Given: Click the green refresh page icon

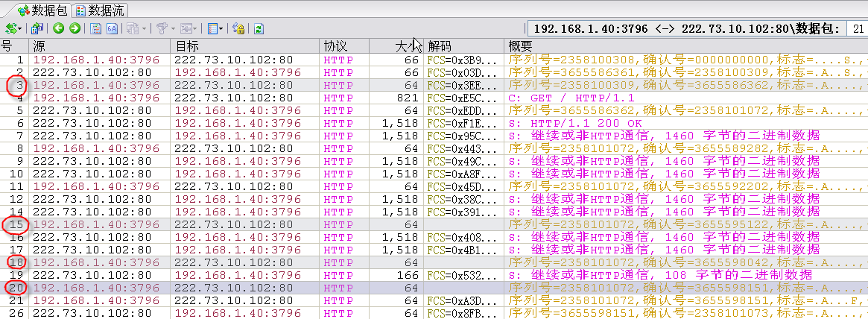Looking at the screenshot, I should 258,28.
